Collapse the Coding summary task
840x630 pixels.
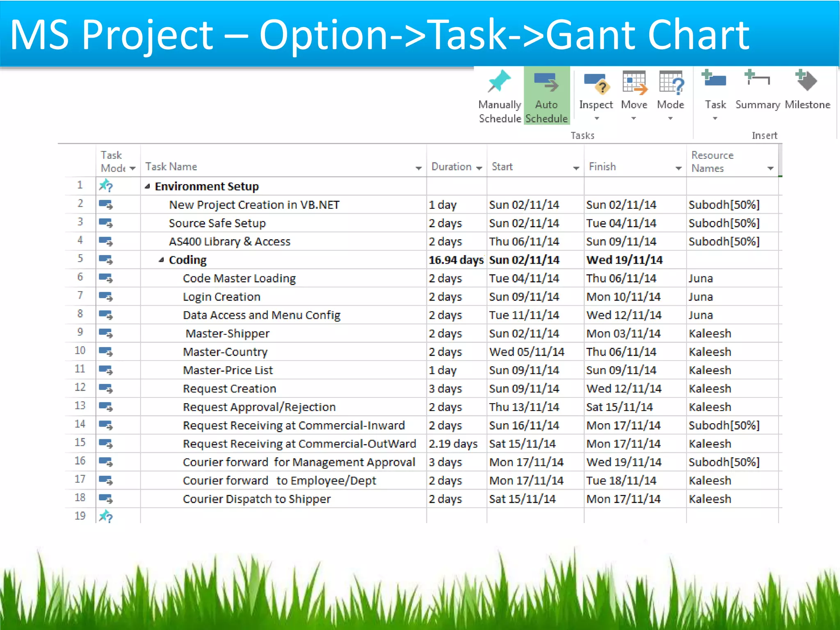pos(161,260)
